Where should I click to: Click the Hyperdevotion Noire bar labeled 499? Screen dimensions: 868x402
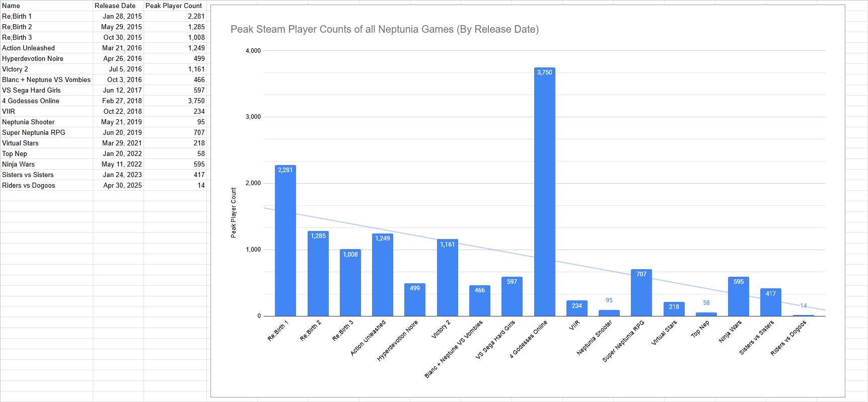point(415,299)
